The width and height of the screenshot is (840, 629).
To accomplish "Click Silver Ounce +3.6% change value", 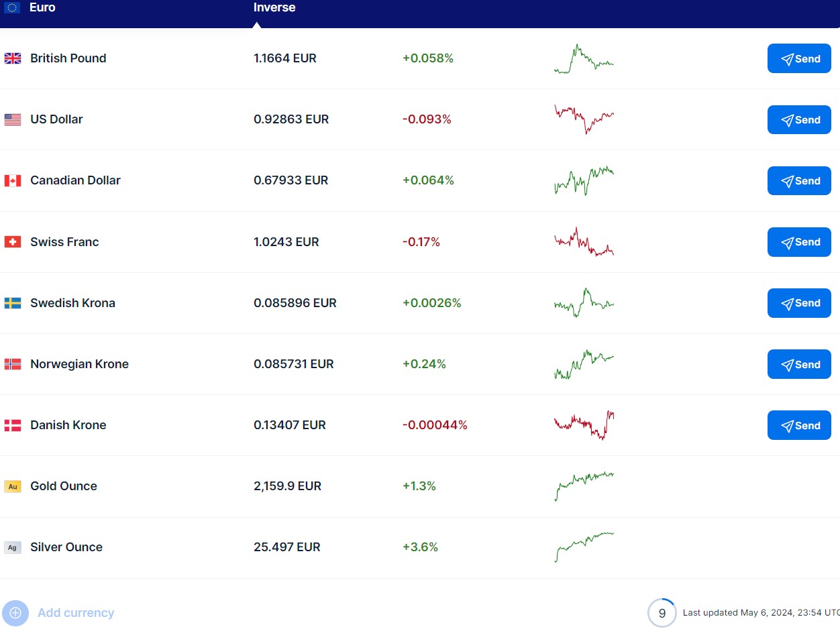I will point(420,547).
